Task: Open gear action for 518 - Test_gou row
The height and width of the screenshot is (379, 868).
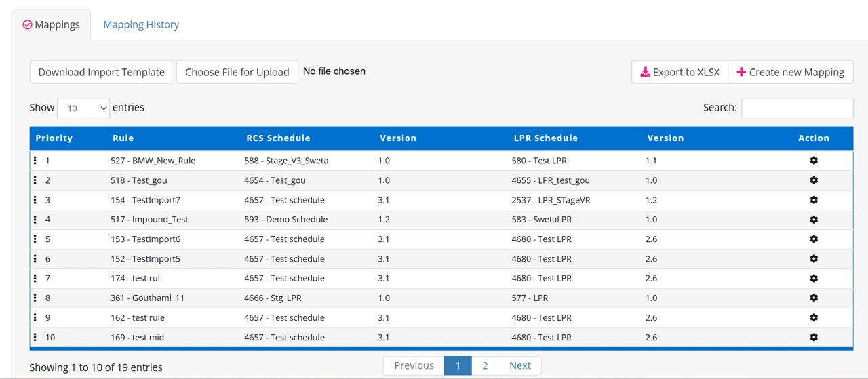Action: coord(814,180)
